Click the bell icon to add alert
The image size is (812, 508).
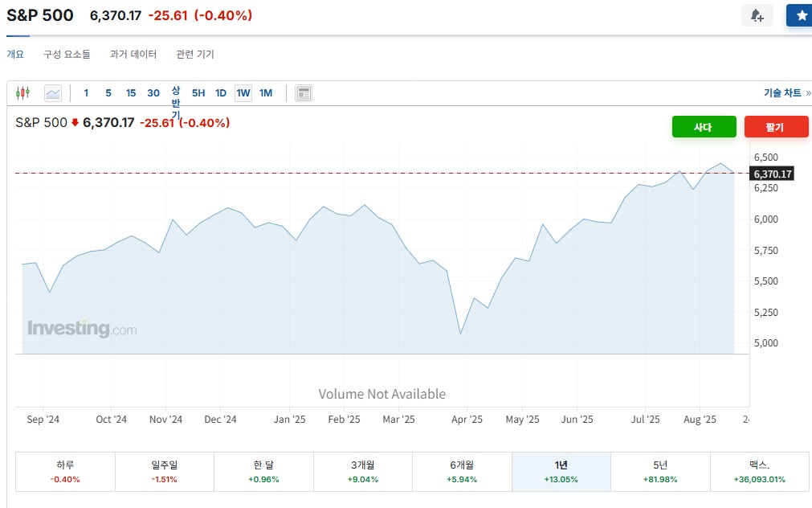(757, 15)
